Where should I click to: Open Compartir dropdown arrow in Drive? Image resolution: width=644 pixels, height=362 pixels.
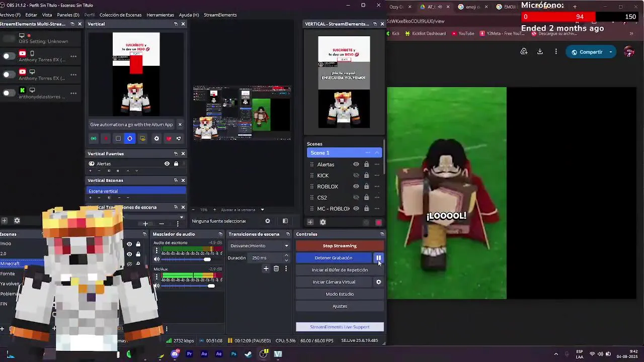(611, 52)
